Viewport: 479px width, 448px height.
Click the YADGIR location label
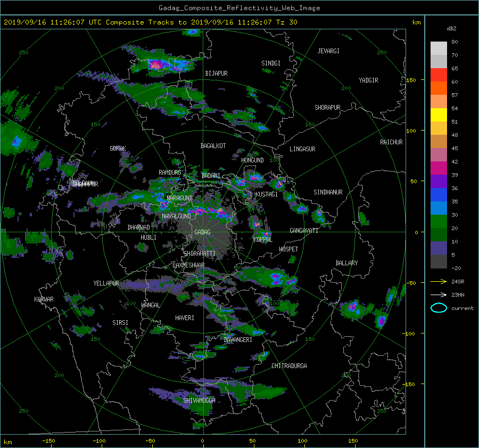[x=368, y=80]
